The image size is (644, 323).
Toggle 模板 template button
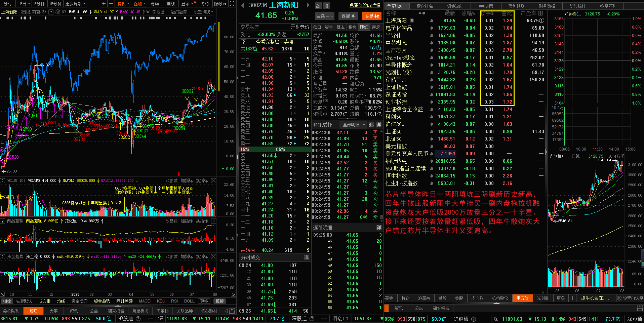click(220, 301)
